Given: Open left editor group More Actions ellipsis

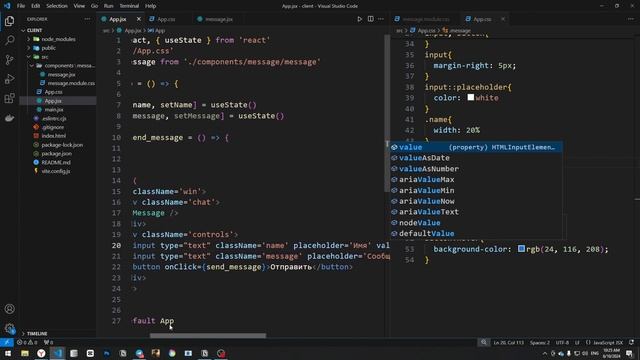Looking at the screenshot, I should coord(381,19).
